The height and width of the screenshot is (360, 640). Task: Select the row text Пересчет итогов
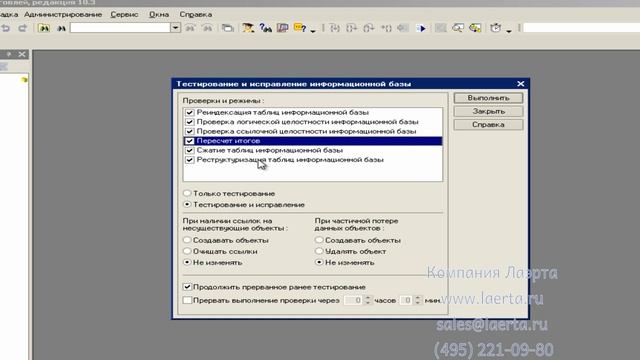(228, 141)
